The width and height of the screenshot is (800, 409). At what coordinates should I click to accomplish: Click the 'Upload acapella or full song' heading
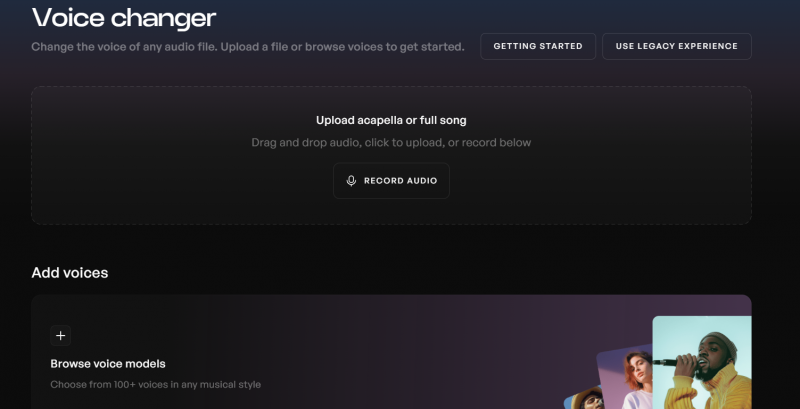click(391, 120)
